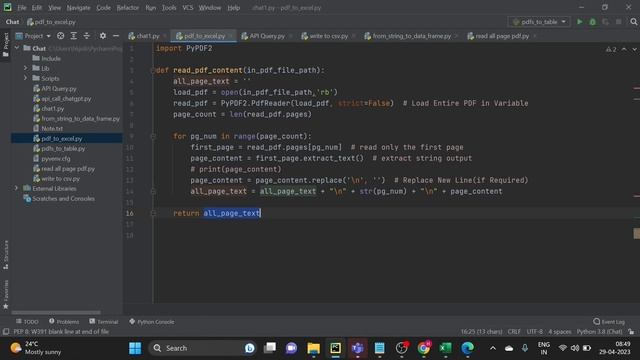Toggle the Project side tab
This screenshot has height=360, width=640.
tap(6, 45)
